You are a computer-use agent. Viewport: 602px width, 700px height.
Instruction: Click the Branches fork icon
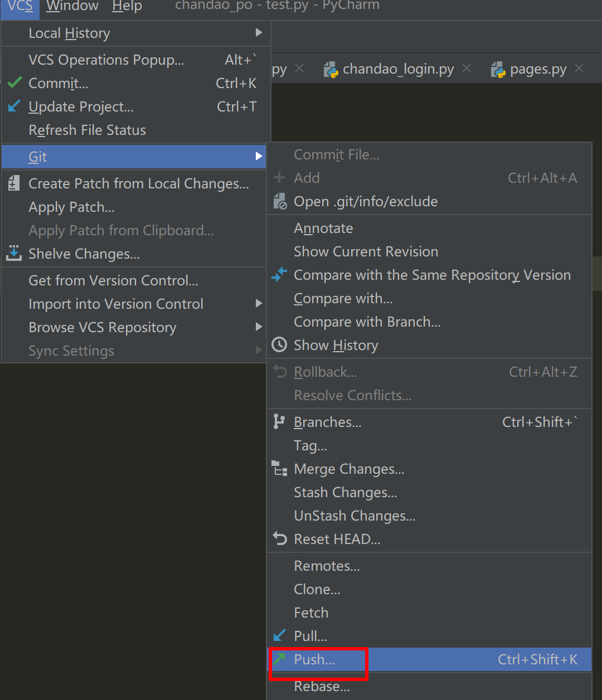point(279,422)
